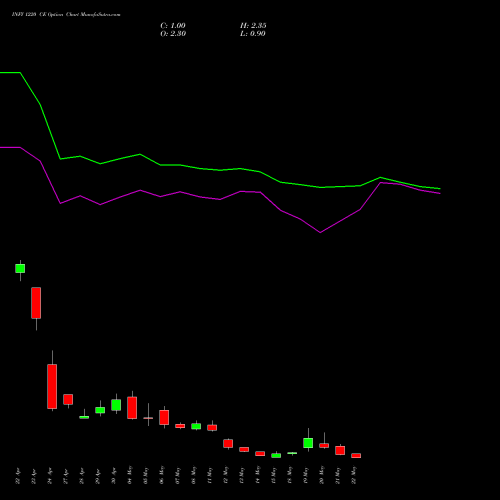Click the green indicator line

pyautogui.click(x=220, y=170)
